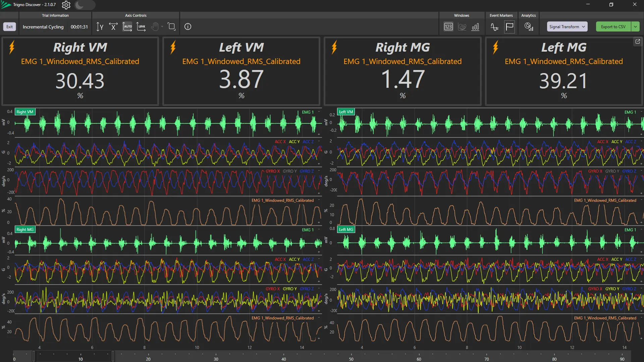The image size is (644, 362).
Task: Click the Y-axis scale control icon
Action: 100,27
